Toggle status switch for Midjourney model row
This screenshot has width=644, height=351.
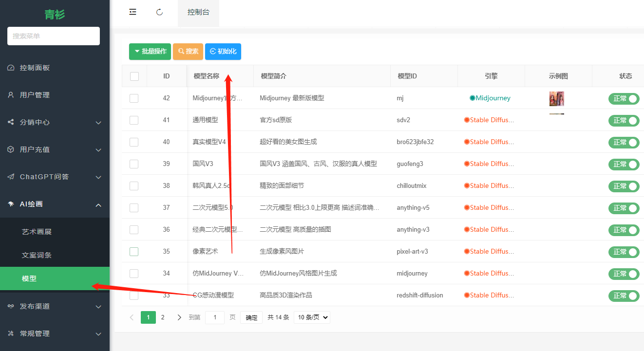coord(624,98)
